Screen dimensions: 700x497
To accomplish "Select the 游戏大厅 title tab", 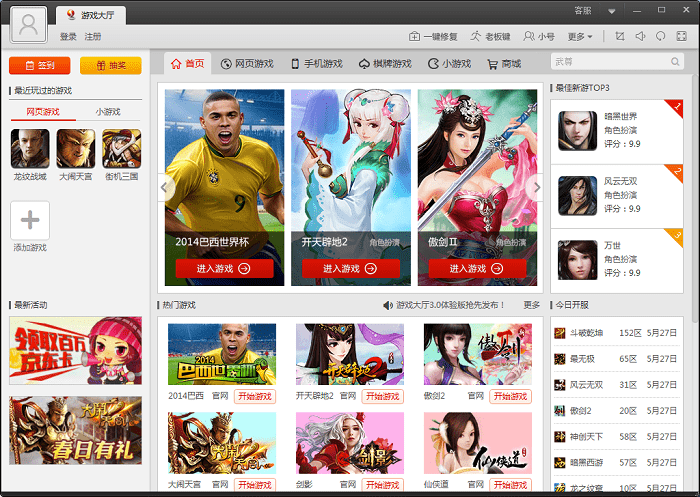I will 91,15.
